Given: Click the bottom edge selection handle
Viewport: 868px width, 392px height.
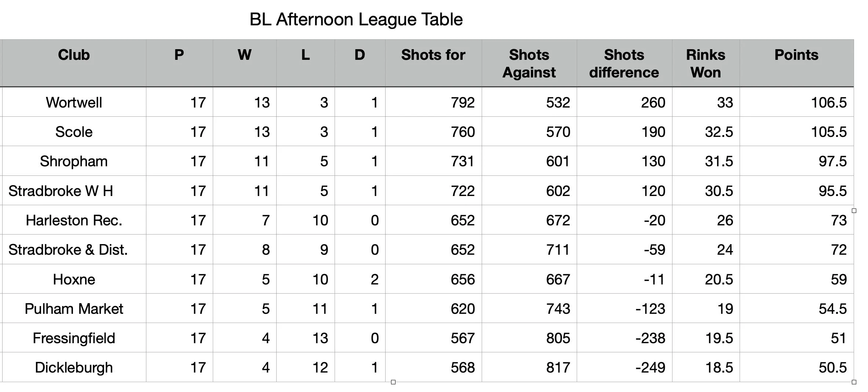Looking at the screenshot, I should (393, 382).
